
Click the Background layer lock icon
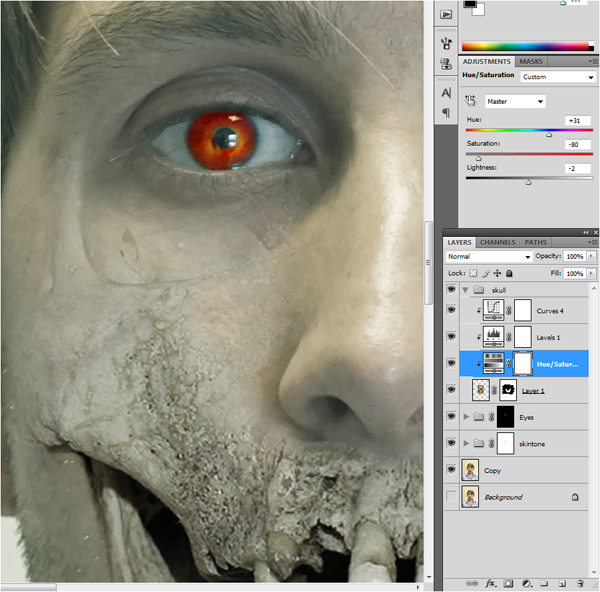pos(575,497)
